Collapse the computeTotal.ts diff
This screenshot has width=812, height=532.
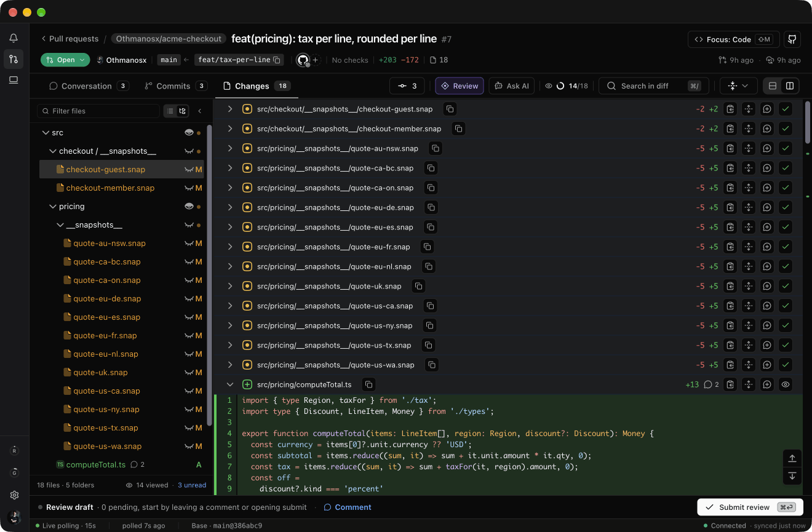click(x=230, y=384)
